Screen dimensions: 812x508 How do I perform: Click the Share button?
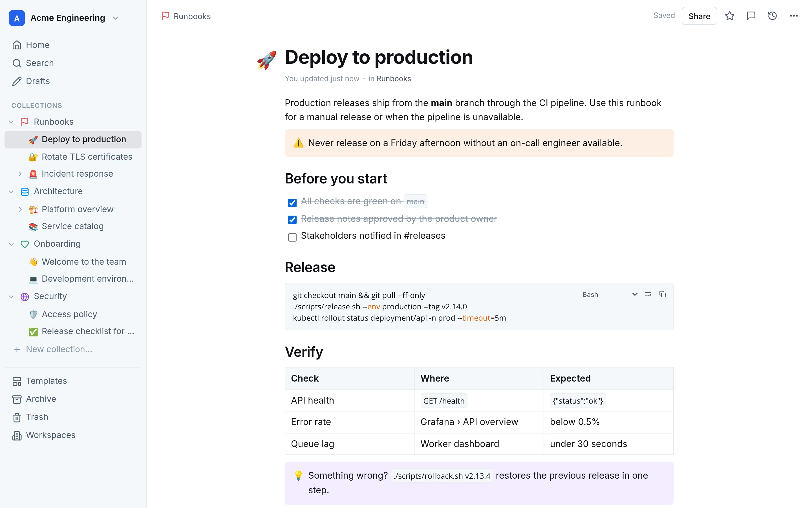pos(699,16)
